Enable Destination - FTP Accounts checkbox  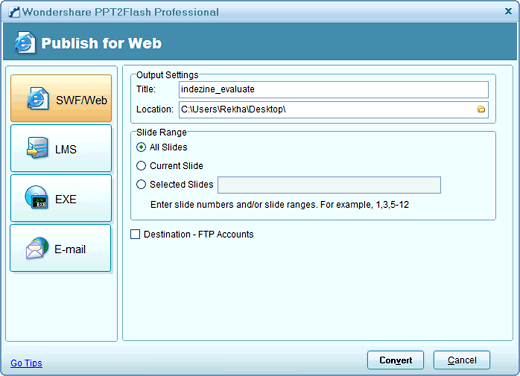(135, 234)
